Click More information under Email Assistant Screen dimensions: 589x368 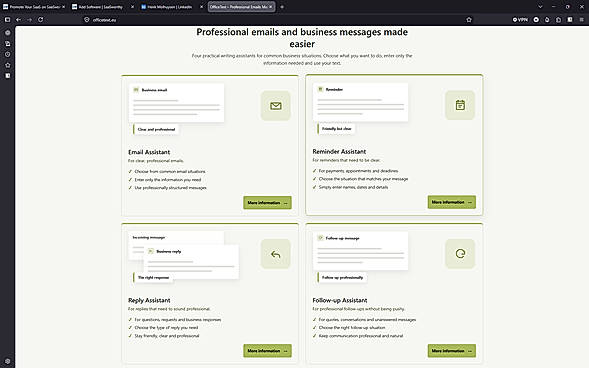(x=267, y=203)
